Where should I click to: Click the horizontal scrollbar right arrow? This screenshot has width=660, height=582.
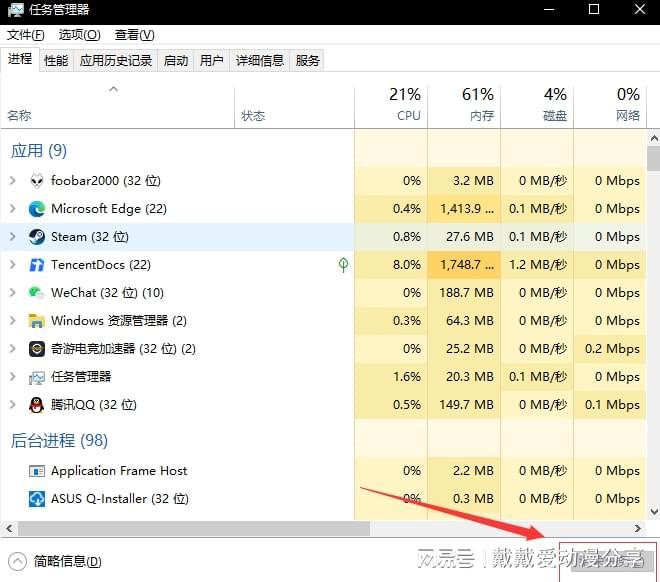coord(638,528)
